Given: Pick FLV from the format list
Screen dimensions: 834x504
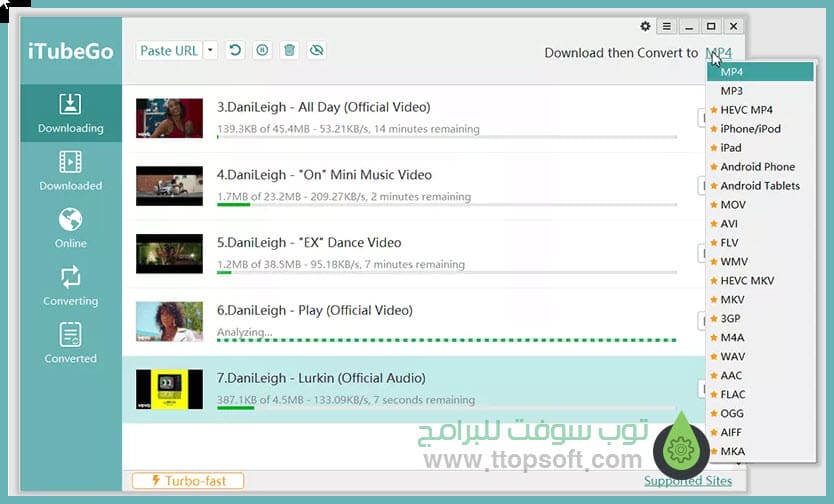Looking at the screenshot, I should (761, 242).
